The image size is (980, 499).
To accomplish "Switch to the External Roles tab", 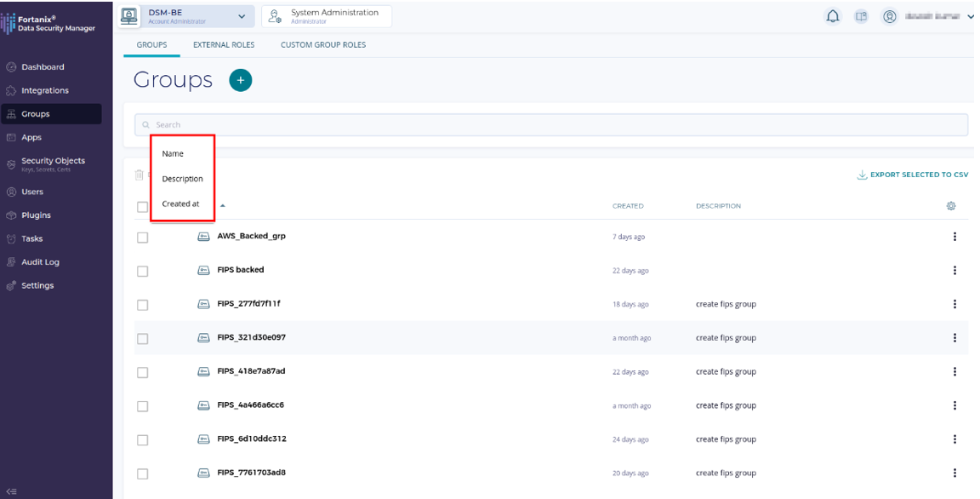I will tap(224, 45).
